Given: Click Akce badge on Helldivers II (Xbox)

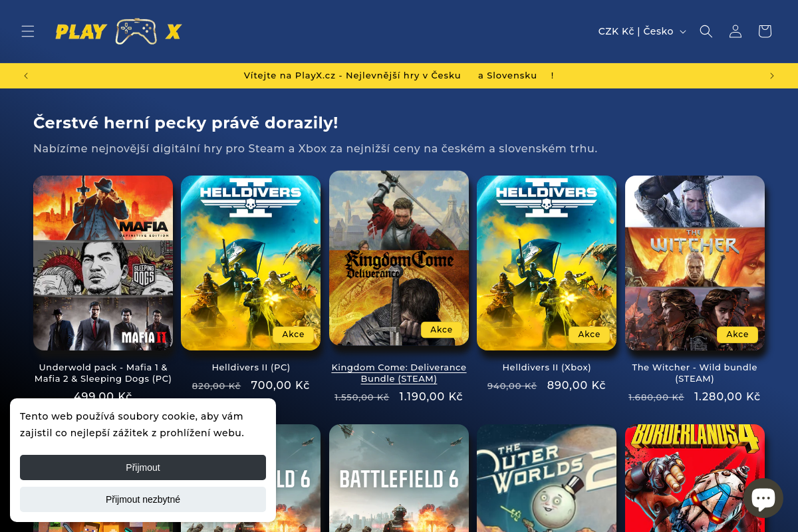Looking at the screenshot, I should pyautogui.click(x=589, y=334).
